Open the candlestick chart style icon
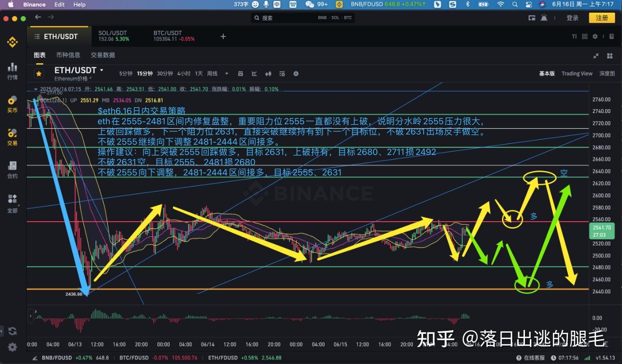 (x=268, y=74)
